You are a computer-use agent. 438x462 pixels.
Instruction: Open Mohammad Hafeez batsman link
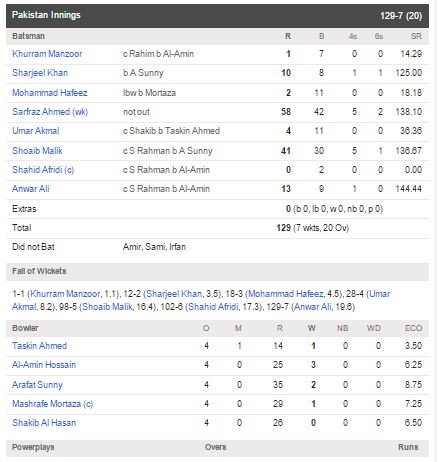(50, 92)
